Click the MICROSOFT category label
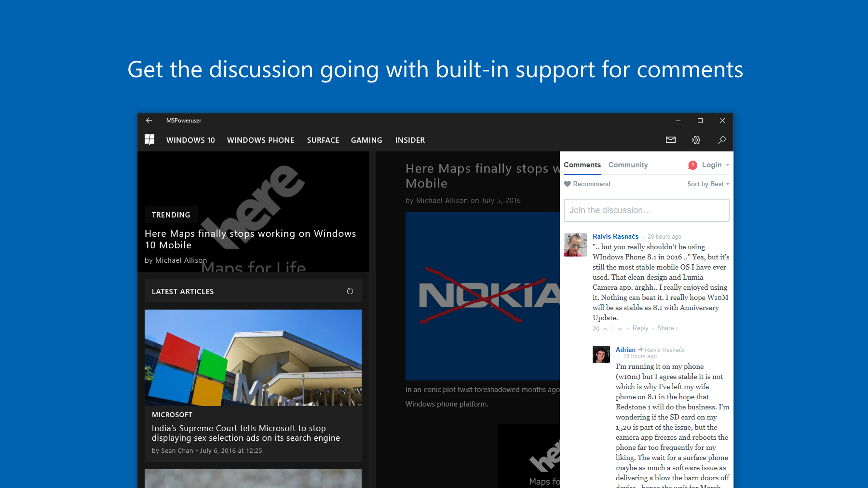Image resolution: width=868 pixels, height=488 pixels. (x=172, y=415)
